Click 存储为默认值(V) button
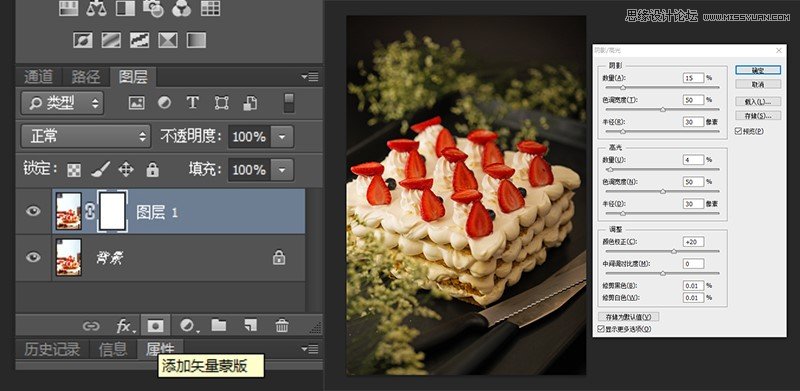Viewport: 800px width, 391px height. coord(629,317)
